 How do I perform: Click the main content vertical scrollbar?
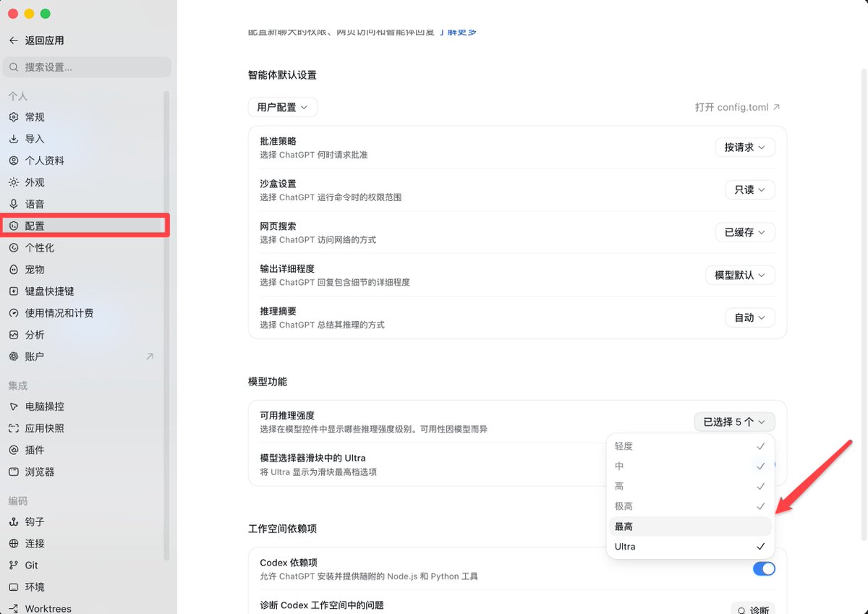coord(864,304)
